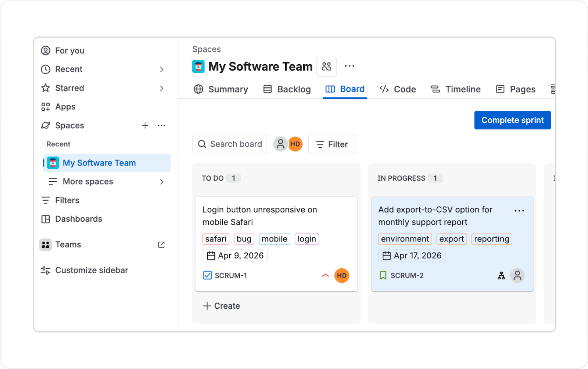This screenshot has width=588, height=369.
Task: Click the Complete sprint button
Action: tap(512, 120)
